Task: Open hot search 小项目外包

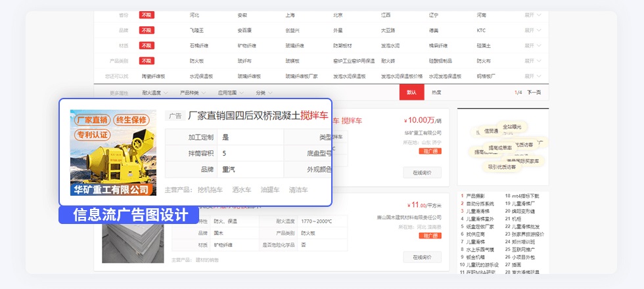Action: (x=524, y=257)
